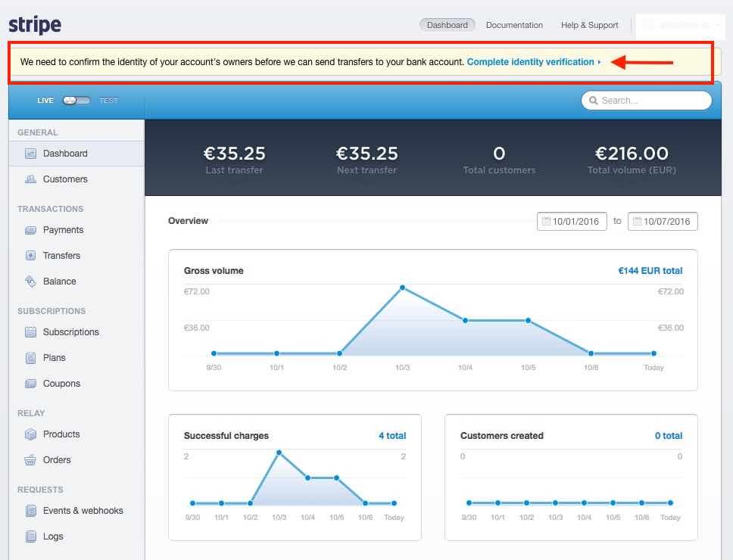Click the Successful charges title

point(226,436)
